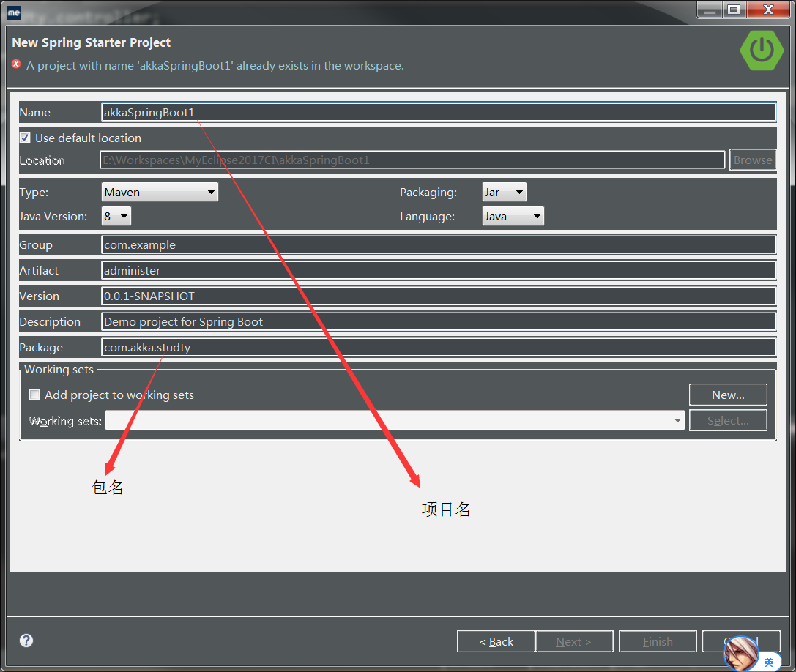Click the Name field with akkaSpringBoot1
The height and width of the screenshot is (672, 796).
pyautogui.click(x=439, y=112)
